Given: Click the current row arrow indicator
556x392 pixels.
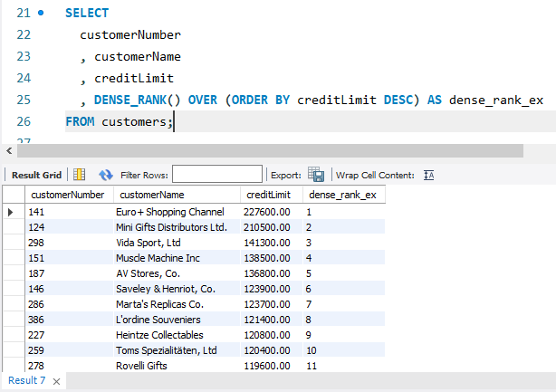Looking at the screenshot, I should 10,212.
